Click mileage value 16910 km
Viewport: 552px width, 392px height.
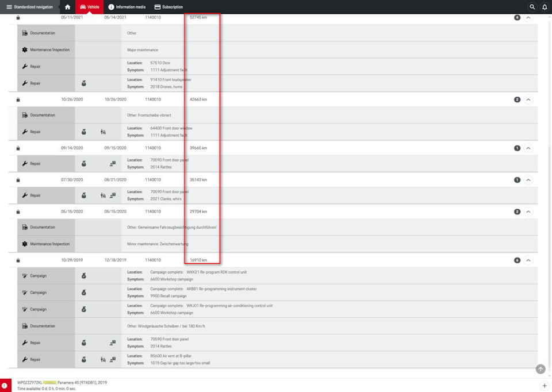[198, 260]
